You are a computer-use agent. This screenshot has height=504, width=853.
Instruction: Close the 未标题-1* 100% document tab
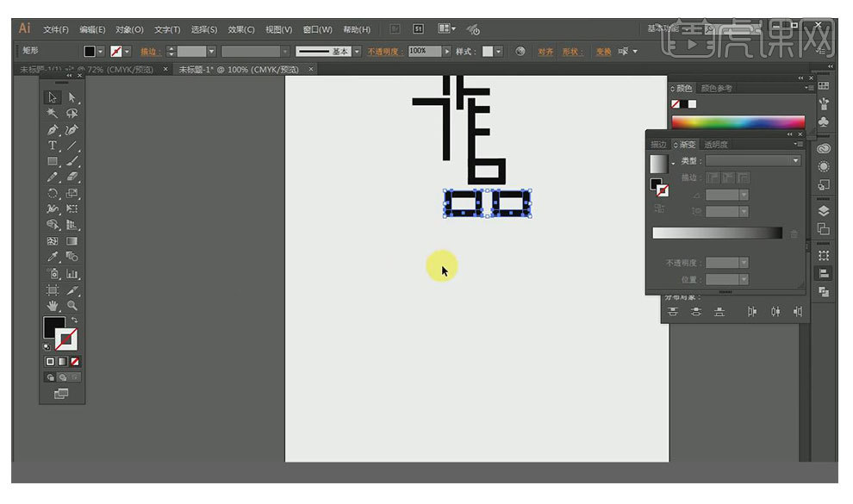[x=311, y=70]
